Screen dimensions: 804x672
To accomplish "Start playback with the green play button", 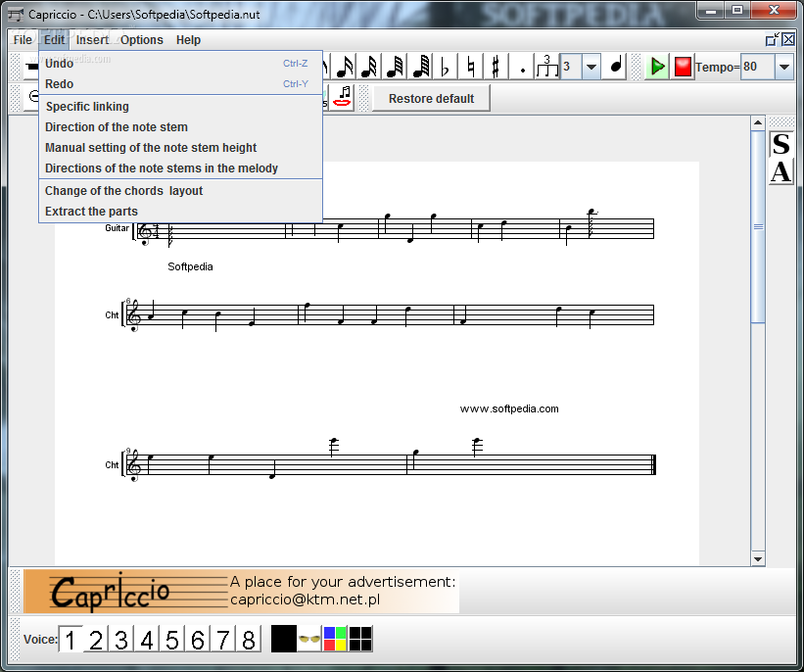I will (657, 67).
